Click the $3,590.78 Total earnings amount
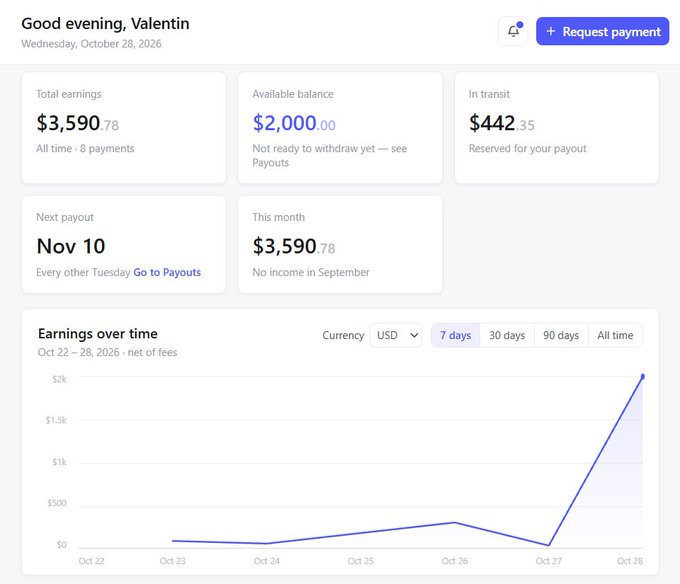Screen dimensions: 680x584 coord(78,123)
